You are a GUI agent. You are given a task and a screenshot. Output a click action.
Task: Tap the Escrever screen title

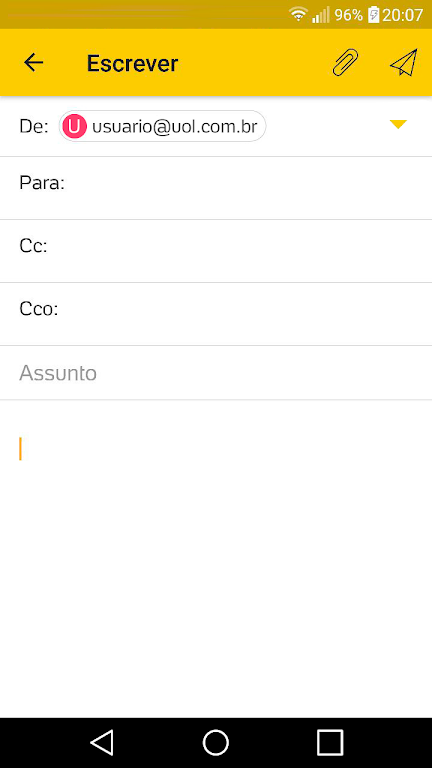132,63
